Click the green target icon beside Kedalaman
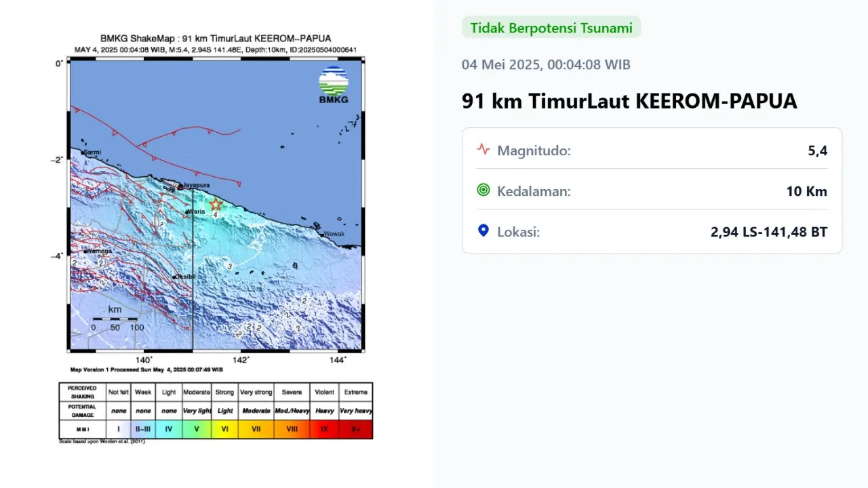This screenshot has width=868, height=488. coord(484,190)
